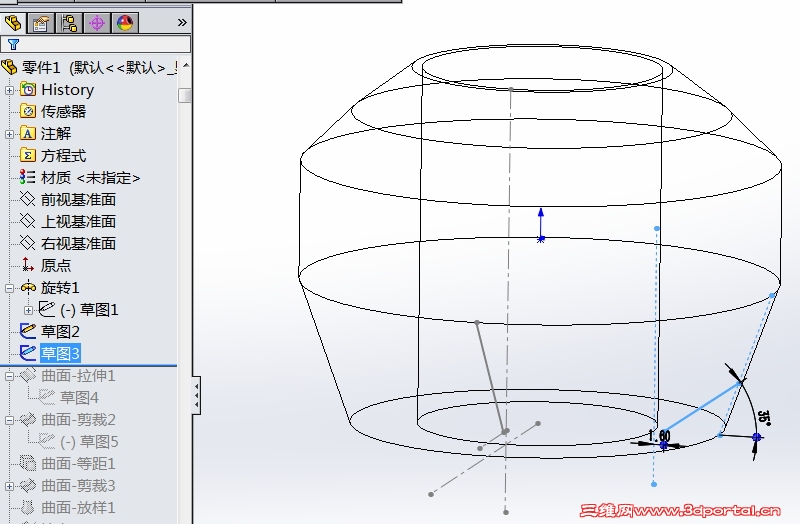Click the 草图2 label

pyautogui.click(x=60, y=332)
